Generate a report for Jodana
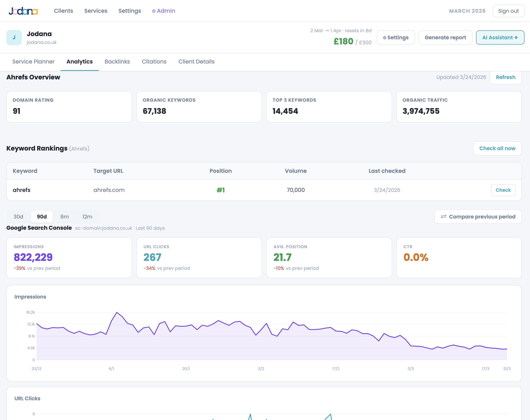 pyautogui.click(x=445, y=37)
